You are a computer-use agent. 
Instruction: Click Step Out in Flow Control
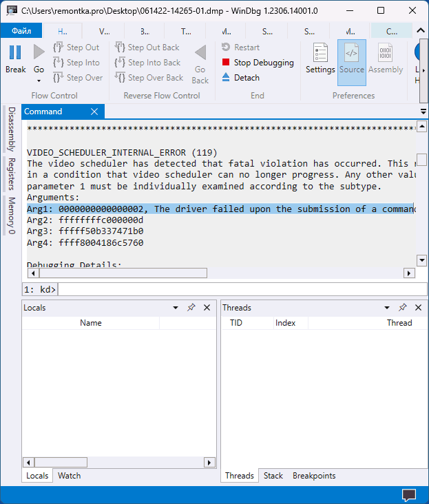76,48
